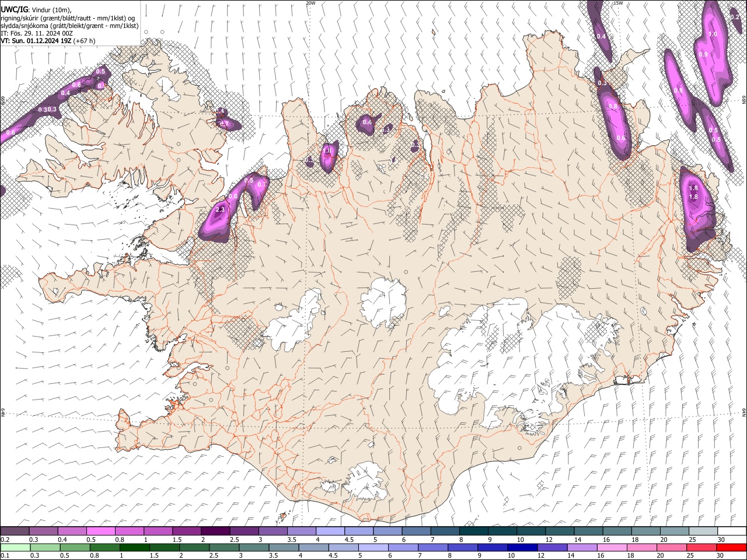Click the 2.3 precipitation value on map

pos(220,209)
